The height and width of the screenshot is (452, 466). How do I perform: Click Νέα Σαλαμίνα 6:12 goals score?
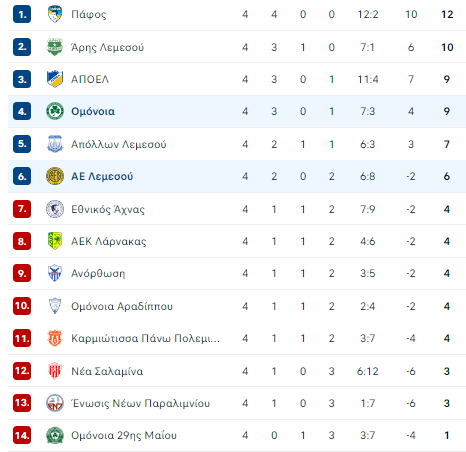368,371
